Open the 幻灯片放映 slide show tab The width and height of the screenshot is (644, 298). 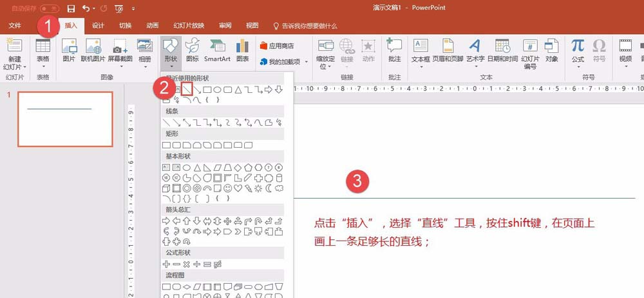[189, 26]
